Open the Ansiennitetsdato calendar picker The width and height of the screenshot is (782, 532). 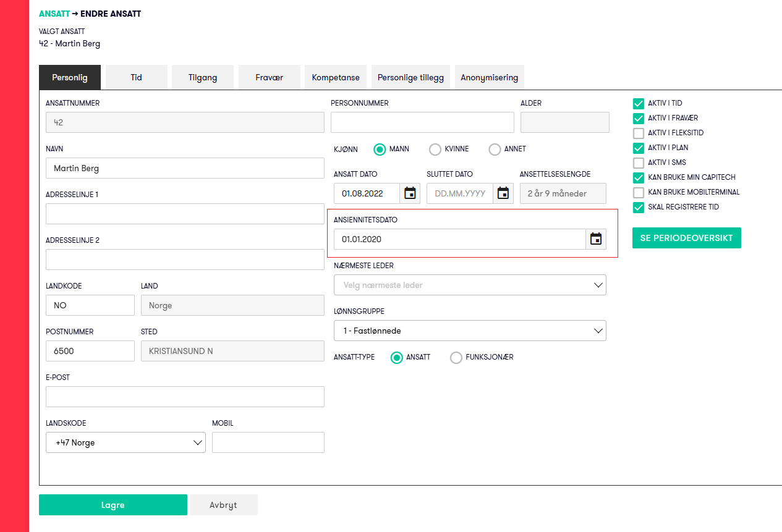point(596,239)
